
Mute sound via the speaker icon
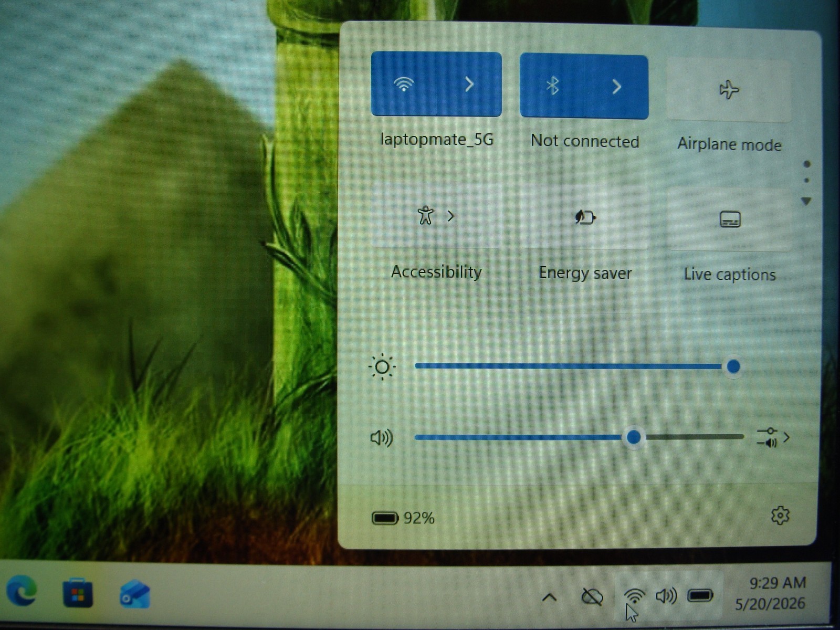381,437
